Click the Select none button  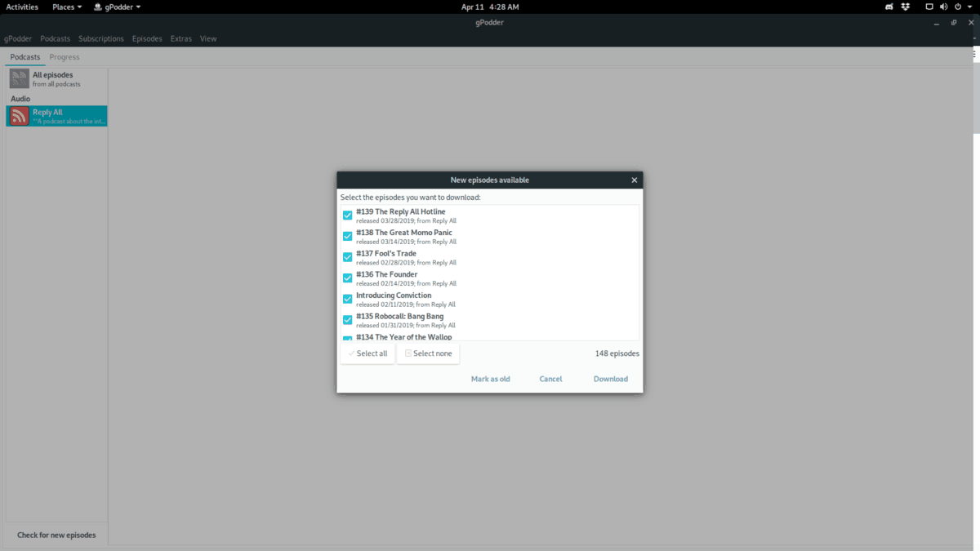[x=428, y=353]
